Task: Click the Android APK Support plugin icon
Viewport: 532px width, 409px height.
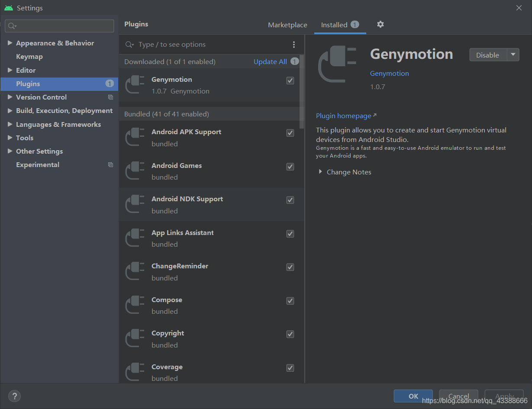Action: click(135, 137)
